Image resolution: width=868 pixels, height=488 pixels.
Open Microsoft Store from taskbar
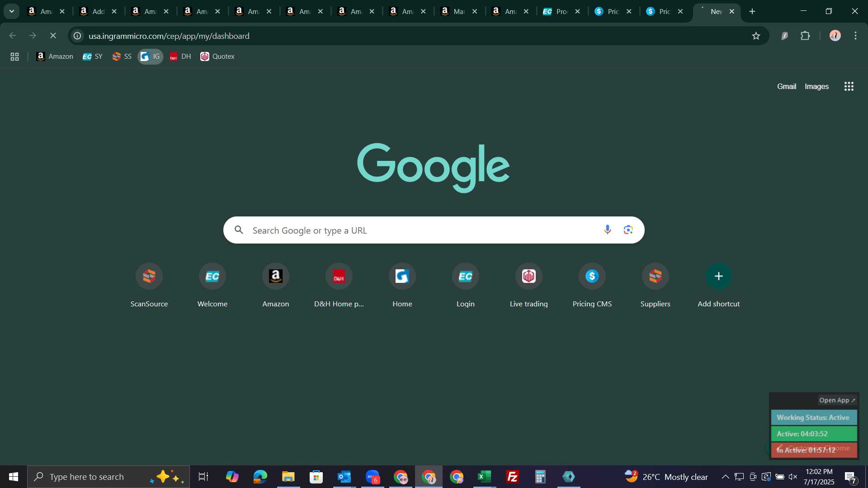[316, 477]
